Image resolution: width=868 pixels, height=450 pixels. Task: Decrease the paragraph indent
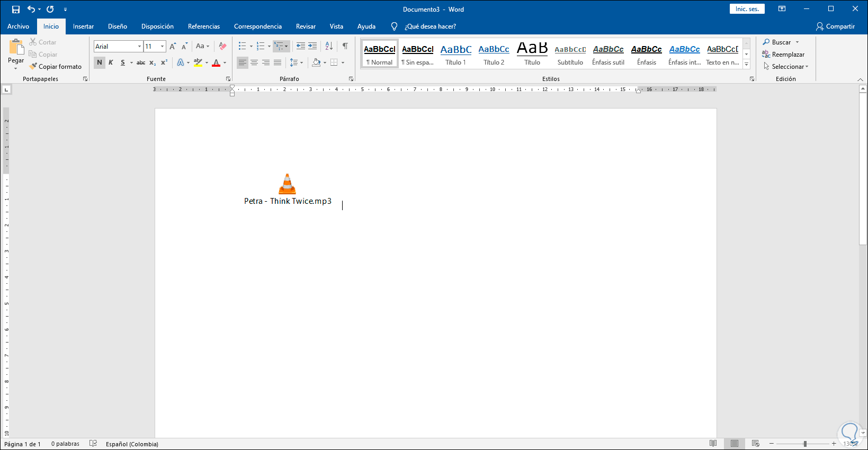300,47
